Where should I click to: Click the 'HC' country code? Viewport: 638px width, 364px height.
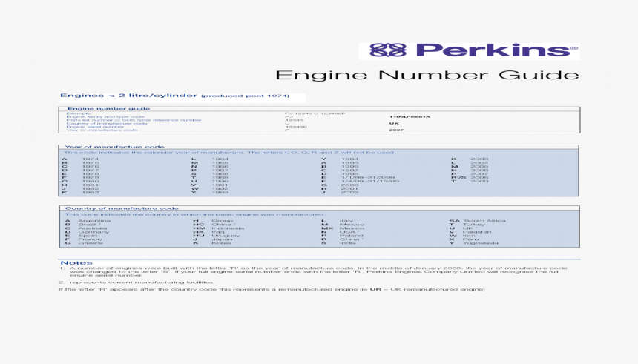(x=199, y=225)
